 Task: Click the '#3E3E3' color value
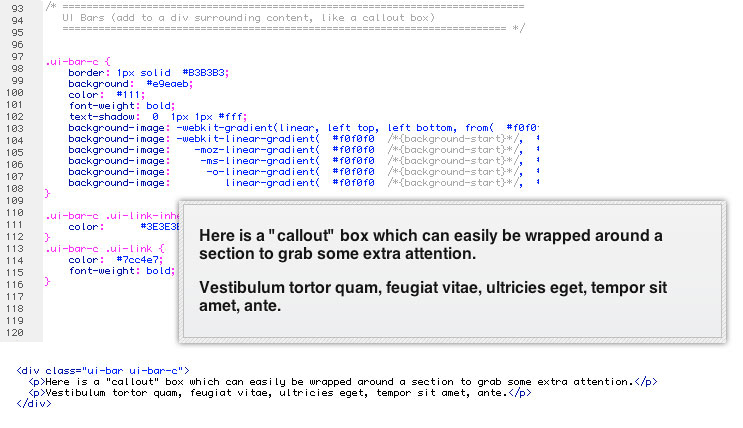coord(160,227)
